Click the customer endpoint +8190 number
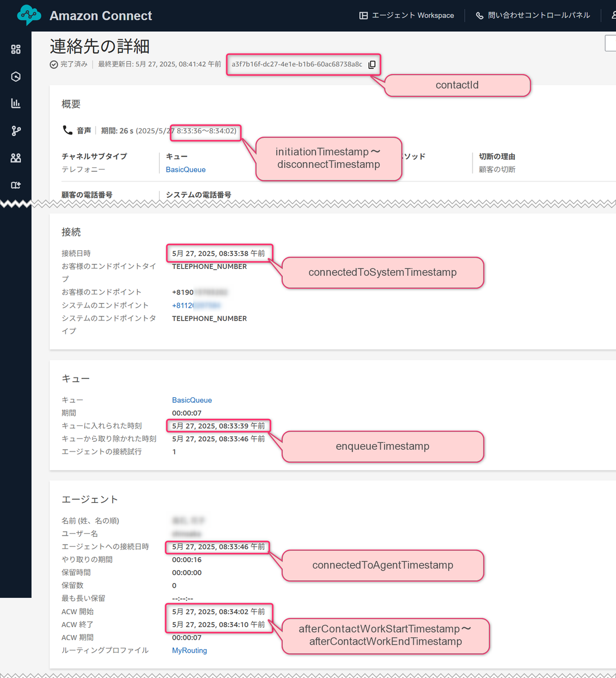 click(200, 292)
